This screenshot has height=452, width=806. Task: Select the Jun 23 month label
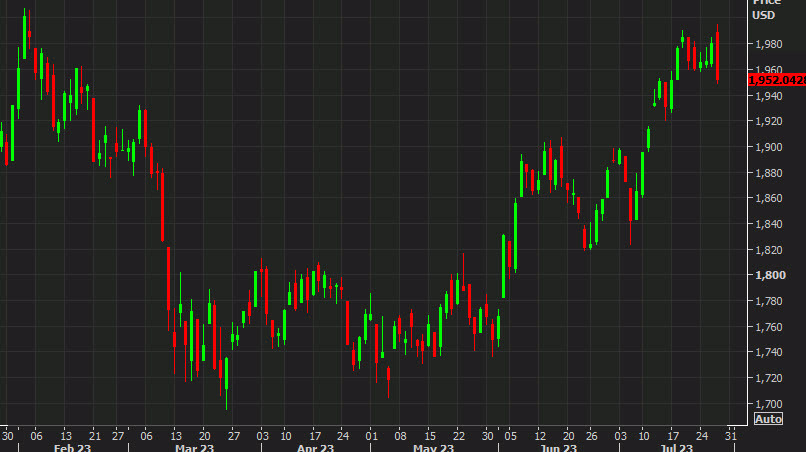558,448
